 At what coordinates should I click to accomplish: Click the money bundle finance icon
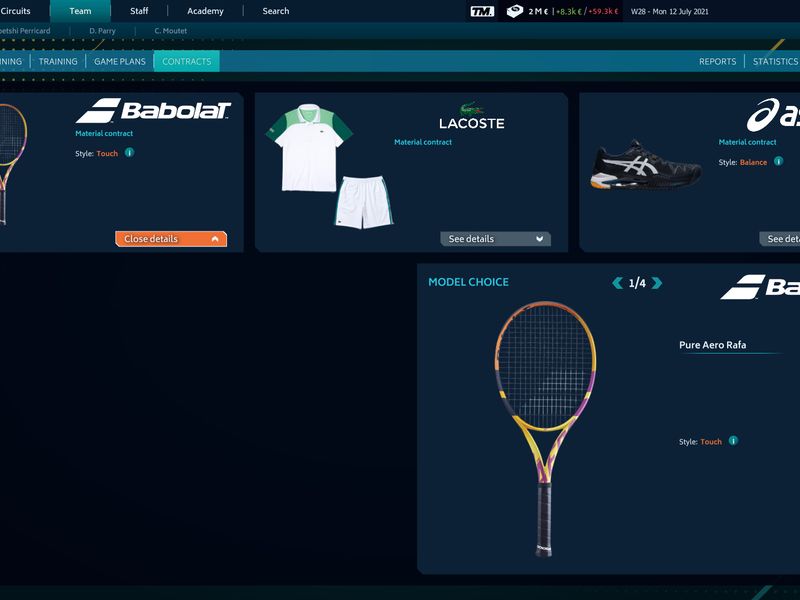pos(515,11)
